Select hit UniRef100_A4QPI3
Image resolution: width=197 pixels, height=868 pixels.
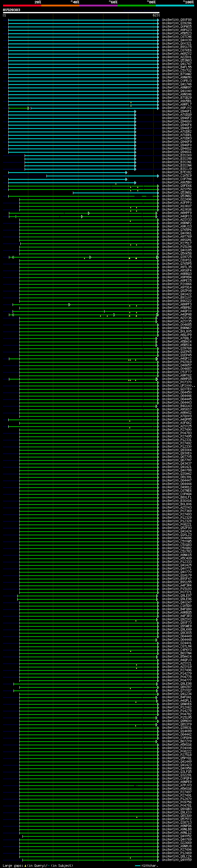tap(177, 216)
